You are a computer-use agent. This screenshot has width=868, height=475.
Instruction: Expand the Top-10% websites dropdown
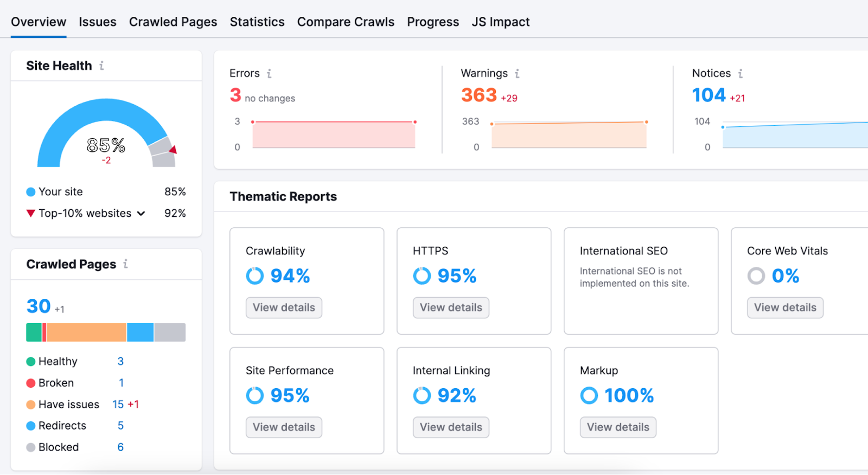click(141, 214)
